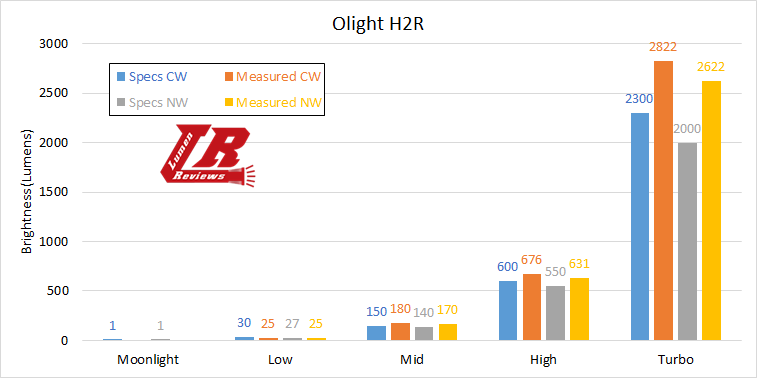Click the orange "25" data label in Low
This screenshot has height=378, width=757.
pos(268,324)
